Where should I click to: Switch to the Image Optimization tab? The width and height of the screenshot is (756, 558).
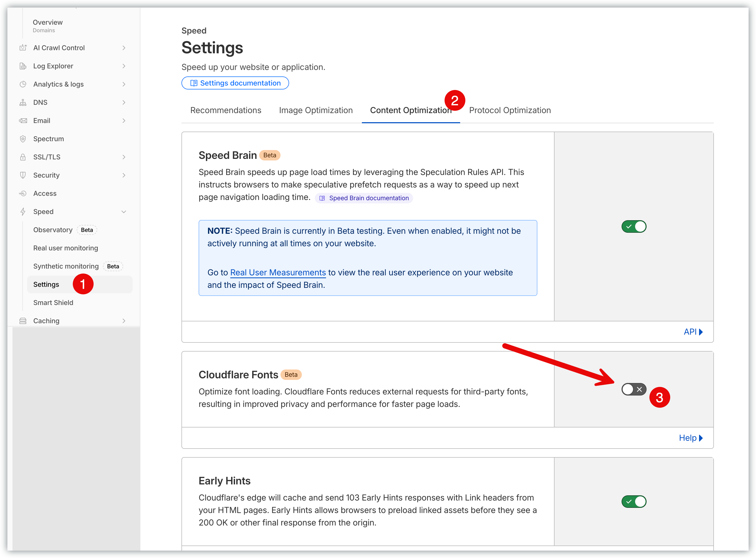pyautogui.click(x=316, y=111)
